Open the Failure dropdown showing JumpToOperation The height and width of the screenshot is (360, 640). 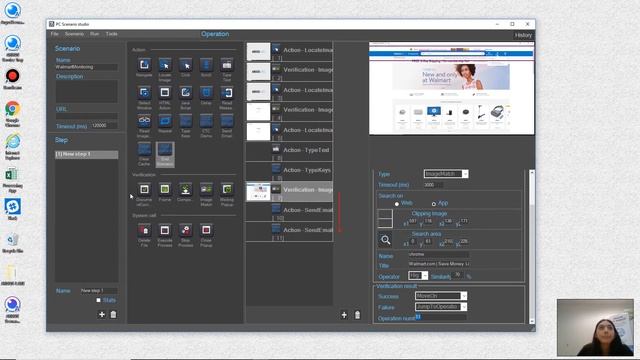pos(441,307)
